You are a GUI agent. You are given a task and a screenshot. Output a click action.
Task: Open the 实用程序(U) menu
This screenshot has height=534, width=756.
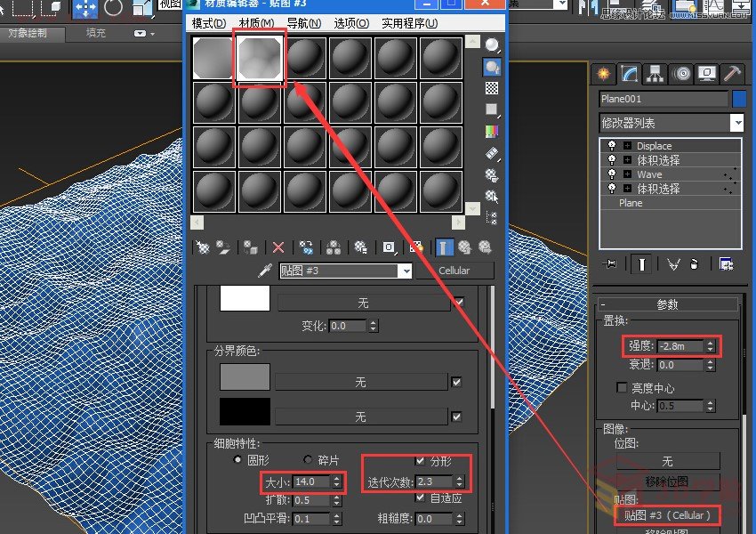[x=410, y=23]
